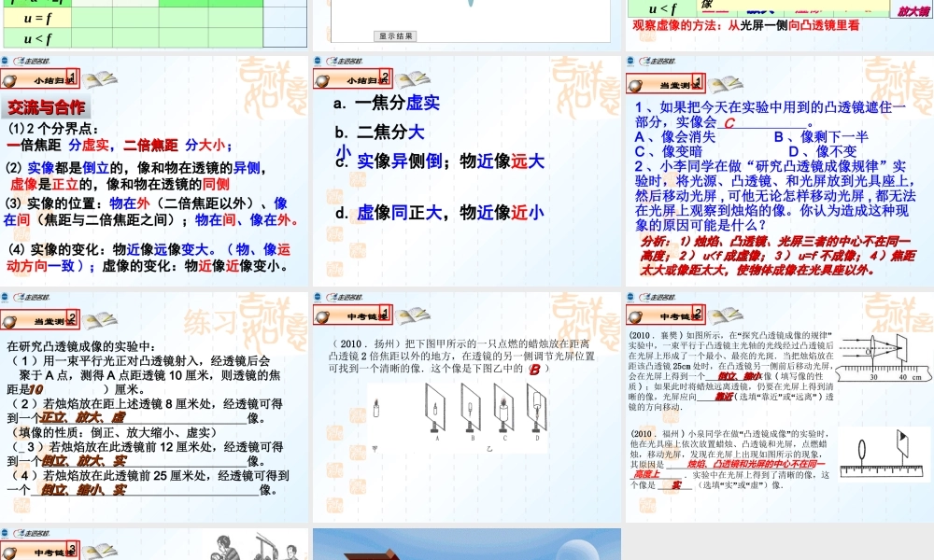This screenshot has height=560, width=934.
Task: Click candle screen image labeled C
Action: click(x=504, y=408)
